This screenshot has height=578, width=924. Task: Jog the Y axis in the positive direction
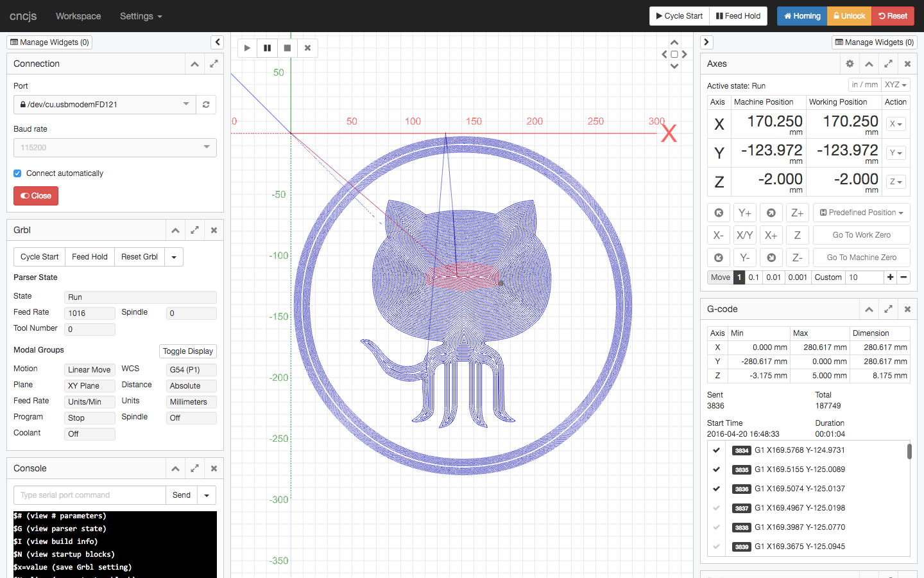click(x=744, y=213)
